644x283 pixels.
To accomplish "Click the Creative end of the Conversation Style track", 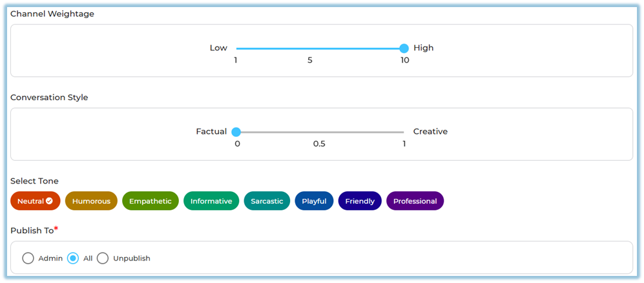I will 404,132.
